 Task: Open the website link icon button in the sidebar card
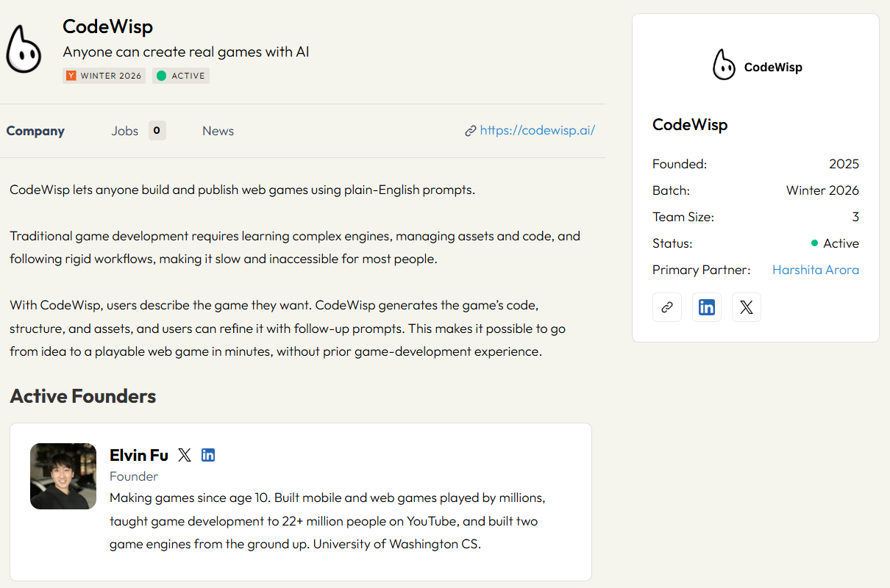667,307
